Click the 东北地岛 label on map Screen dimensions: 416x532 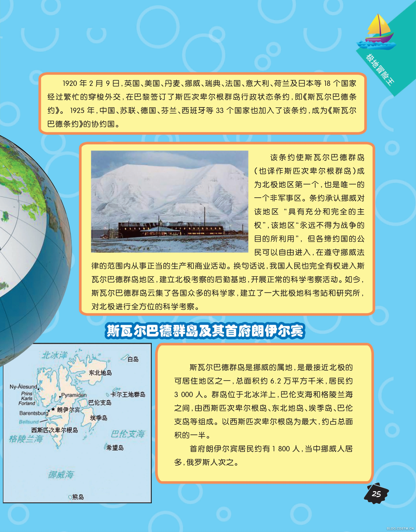100,373
